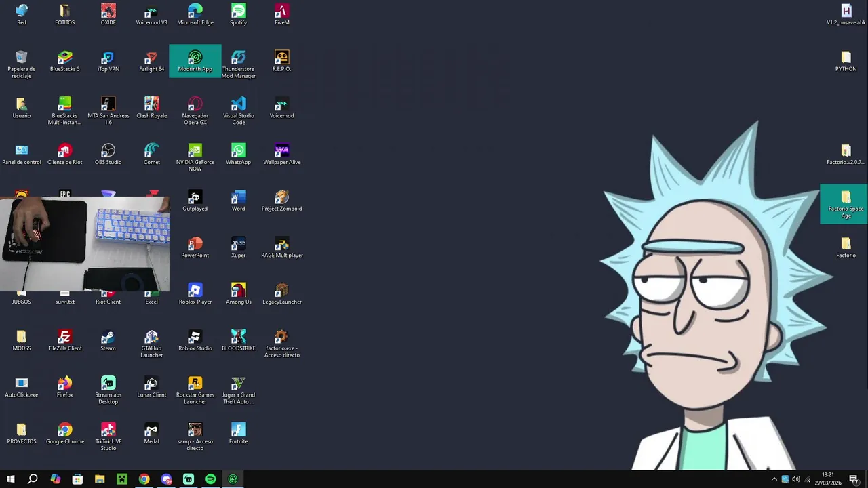Open taskbar Search magnifier
This screenshot has width=868, height=488.
click(33, 479)
